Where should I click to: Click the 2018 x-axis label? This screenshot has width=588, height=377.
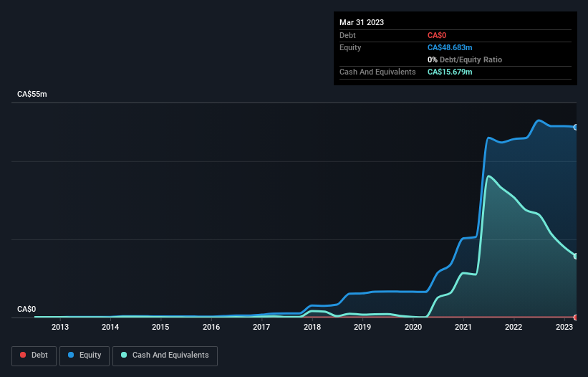[312, 327]
